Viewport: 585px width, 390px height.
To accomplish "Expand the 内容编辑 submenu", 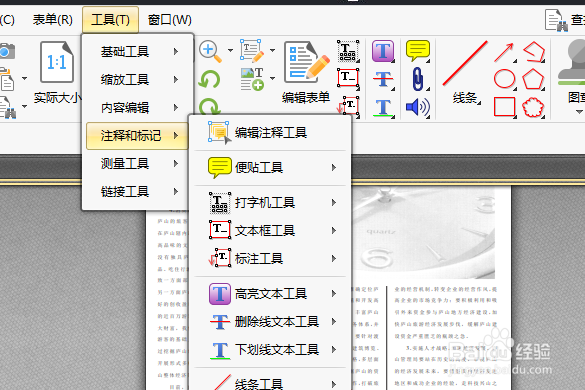I will click(137, 107).
